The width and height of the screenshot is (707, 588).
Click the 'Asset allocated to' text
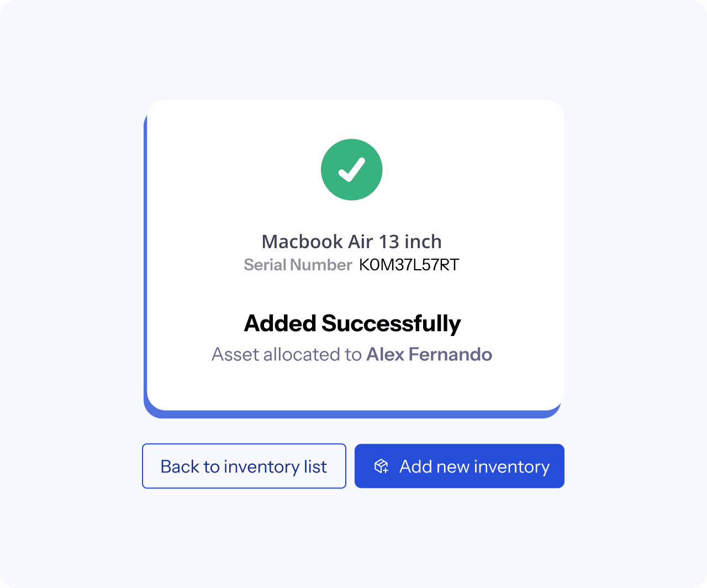(x=286, y=354)
